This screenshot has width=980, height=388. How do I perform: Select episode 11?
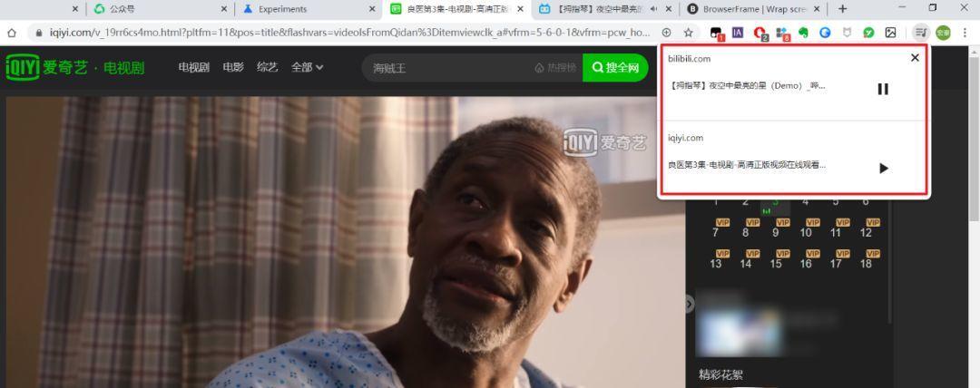836,233
